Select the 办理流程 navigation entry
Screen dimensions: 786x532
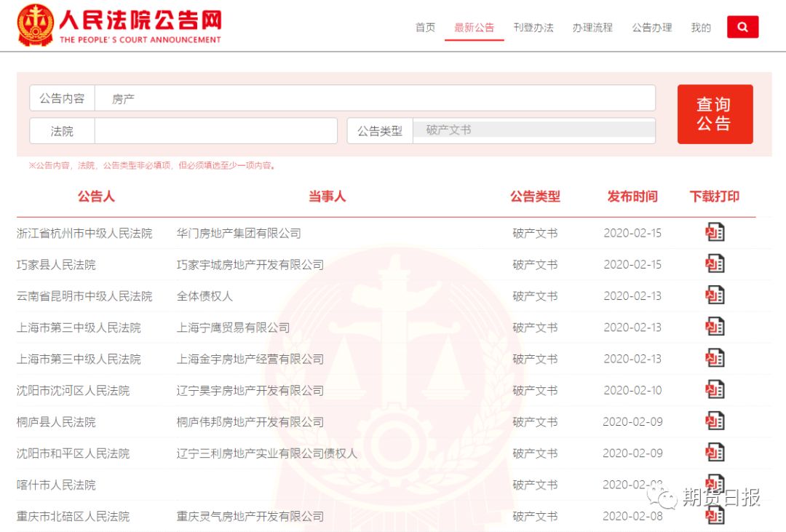[592, 28]
